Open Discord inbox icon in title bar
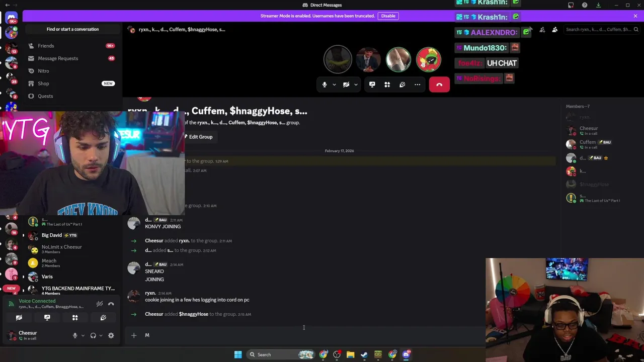Image resolution: width=644 pixels, height=362 pixels. 571,5
